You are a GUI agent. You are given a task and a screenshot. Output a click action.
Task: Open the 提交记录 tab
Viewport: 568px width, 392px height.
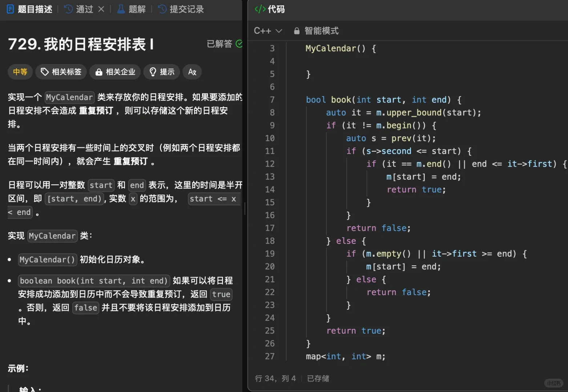(x=181, y=9)
